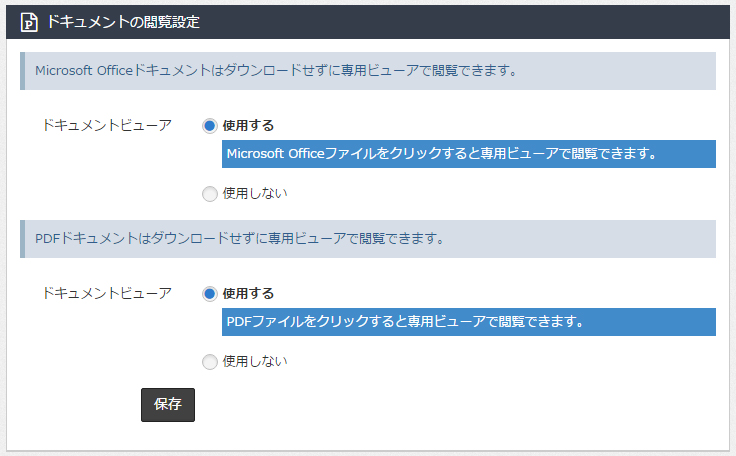The height and width of the screenshot is (456, 736).
Task: Click the ドキュメントの閲覧設定 header title
Action: pyautogui.click(x=123, y=22)
